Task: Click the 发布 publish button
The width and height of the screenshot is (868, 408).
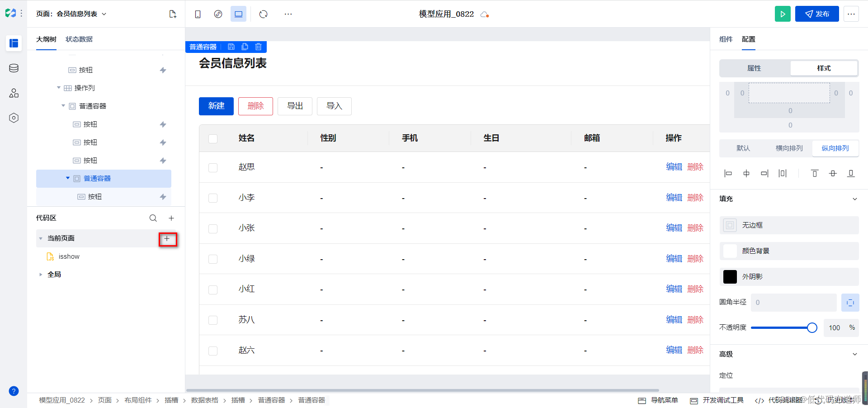Action: pyautogui.click(x=817, y=14)
